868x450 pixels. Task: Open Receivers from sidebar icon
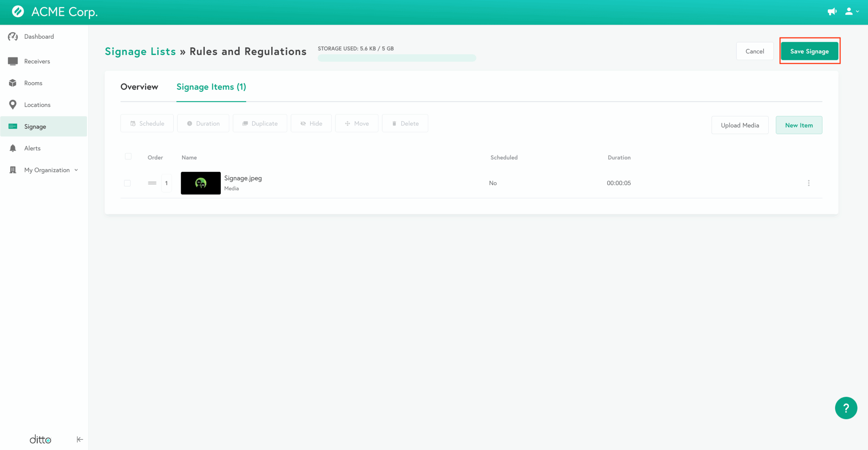coord(13,61)
